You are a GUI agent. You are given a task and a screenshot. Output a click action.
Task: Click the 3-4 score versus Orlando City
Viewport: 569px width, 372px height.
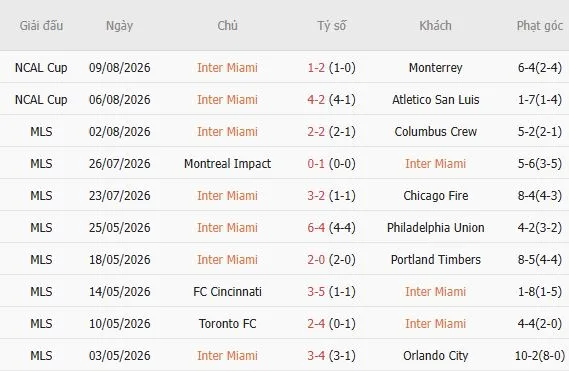pyautogui.click(x=316, y=356)
